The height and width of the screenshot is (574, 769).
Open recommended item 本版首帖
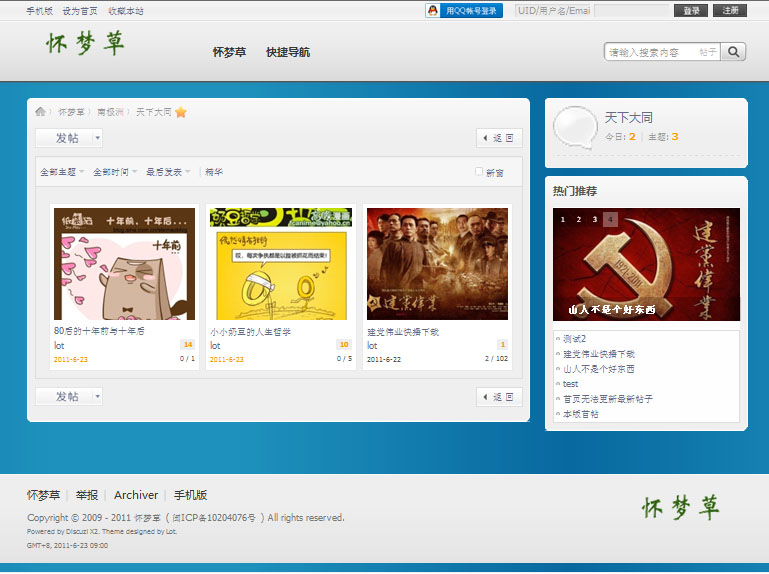click(x=581, y=414)
